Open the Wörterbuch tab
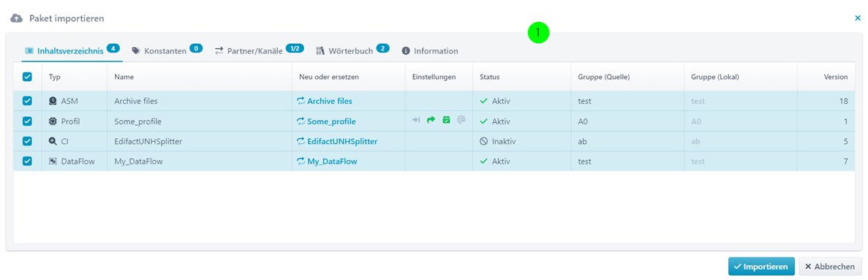 tap(352, 50)
